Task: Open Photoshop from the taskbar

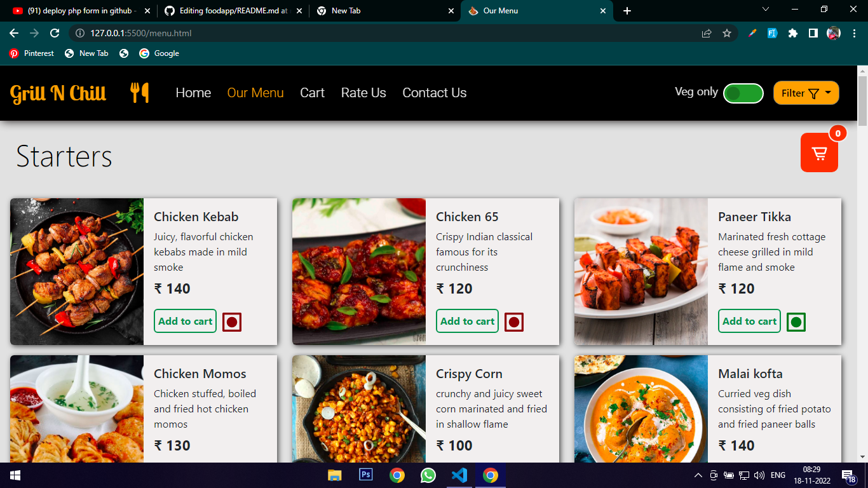Action: pos(365,475)
